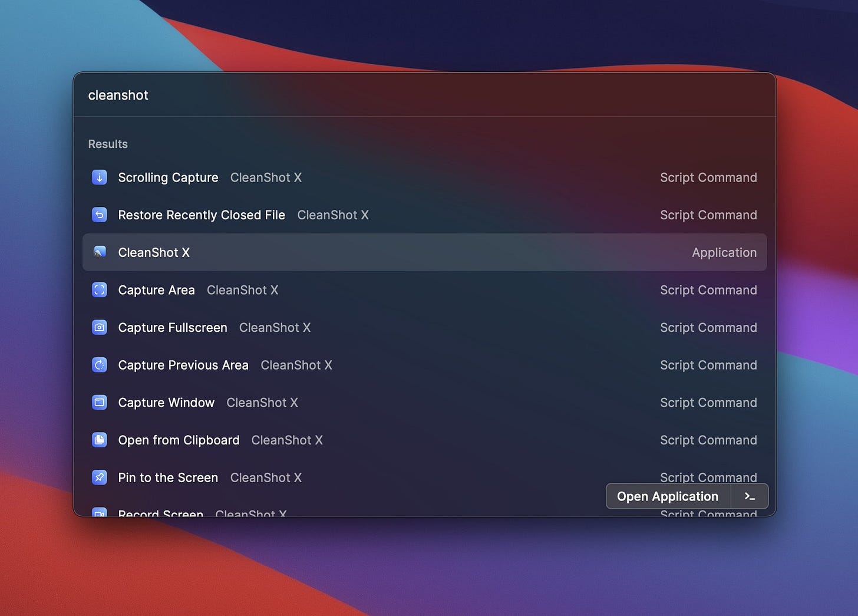
Task: Click the CleanShot X application icon
Action: tap(100, 252)
